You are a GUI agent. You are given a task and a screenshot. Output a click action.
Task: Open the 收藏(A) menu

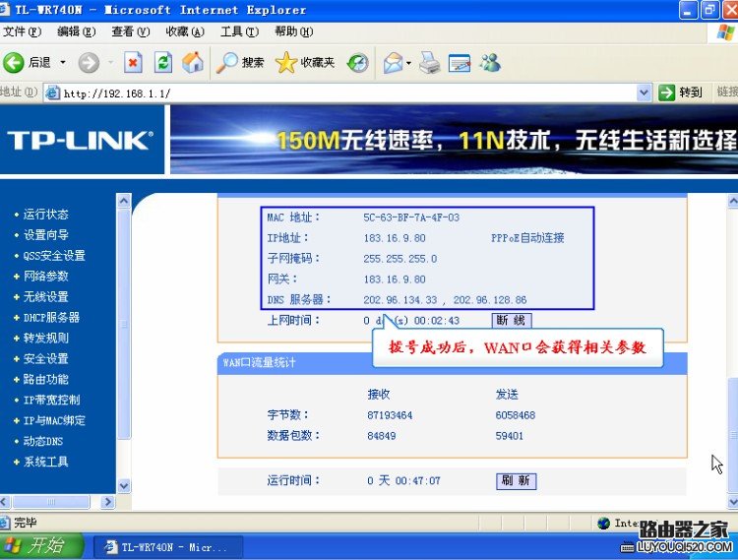pyautogui.click(x=185, y=32)
